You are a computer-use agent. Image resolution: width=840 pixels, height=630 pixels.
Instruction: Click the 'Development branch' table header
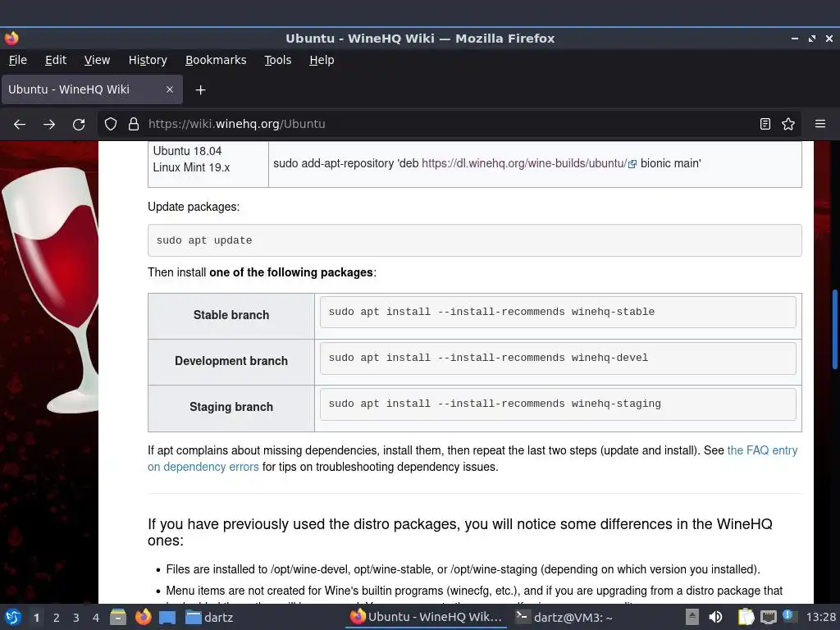(x=231, y=361)
